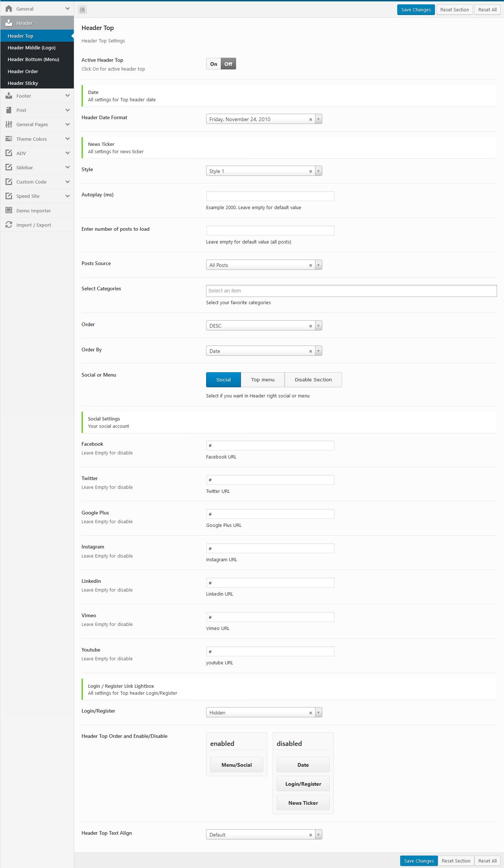The width and height of the screenshot is (504, 868).
Task: Click the General home icon in sidebar
Action: [9, 9]
